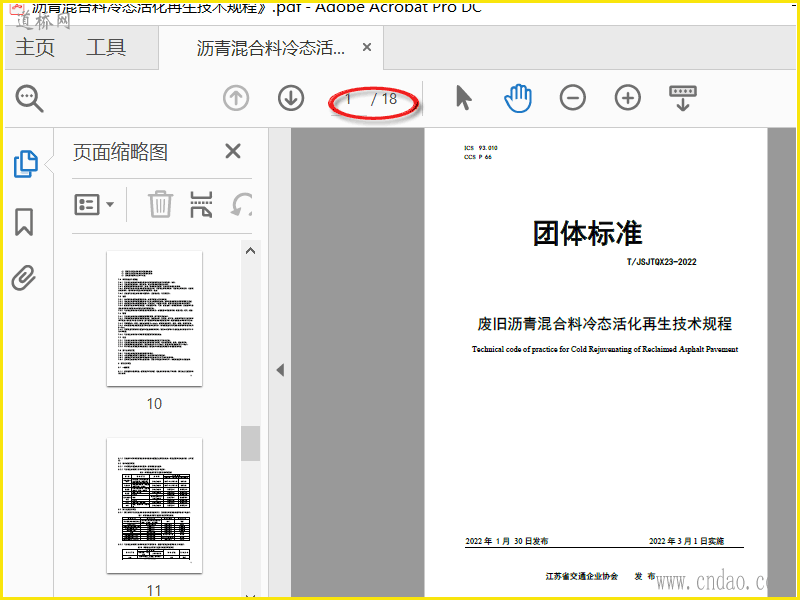Click the title 废旧沥青混合料冷态活化再生技术规程
This screenshot has height=600, width=800.
pos(605,323)
